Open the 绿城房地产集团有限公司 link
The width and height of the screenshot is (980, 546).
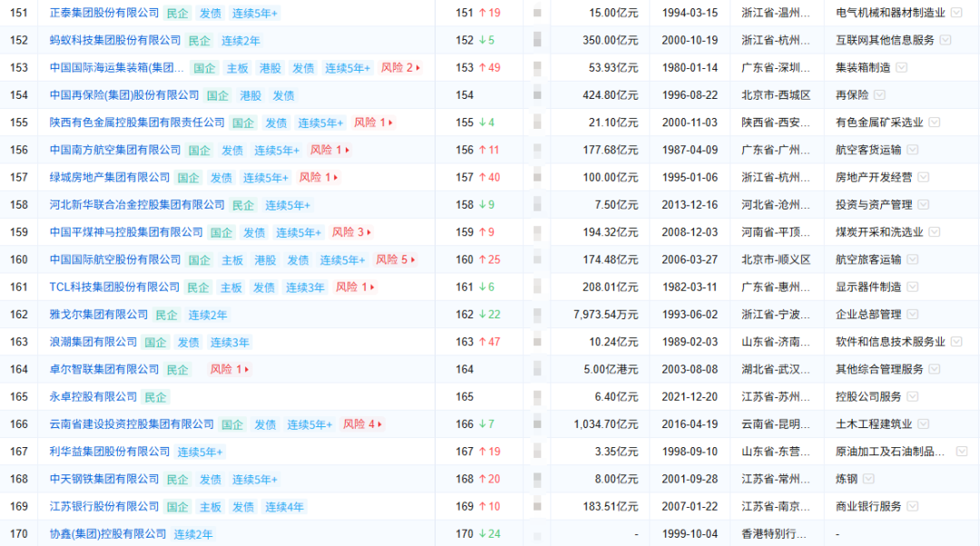110,178
